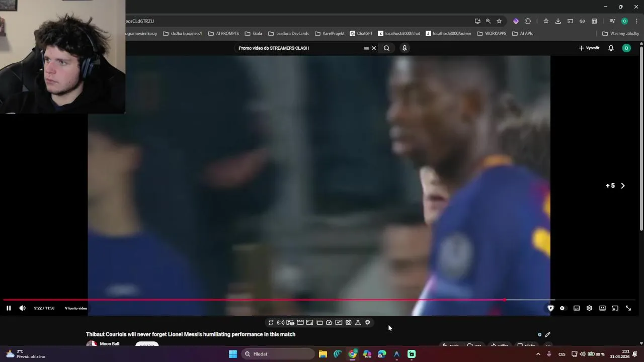Show hidden system tray icons
Screen dimensions: 644x362
click(538, 354)
